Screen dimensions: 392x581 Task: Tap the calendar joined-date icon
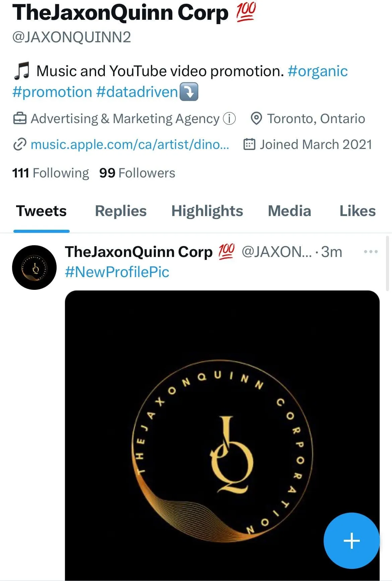click(249, 144)
